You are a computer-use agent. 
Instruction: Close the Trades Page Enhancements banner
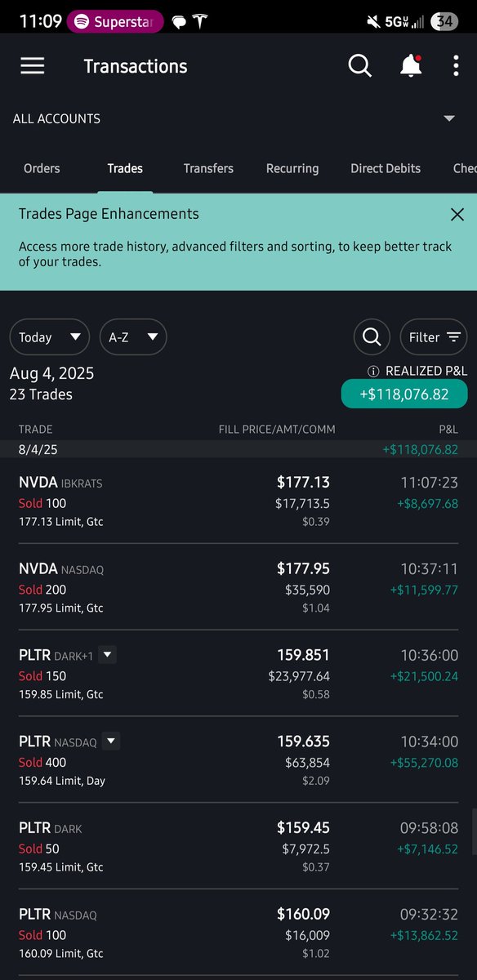[457, 215]
